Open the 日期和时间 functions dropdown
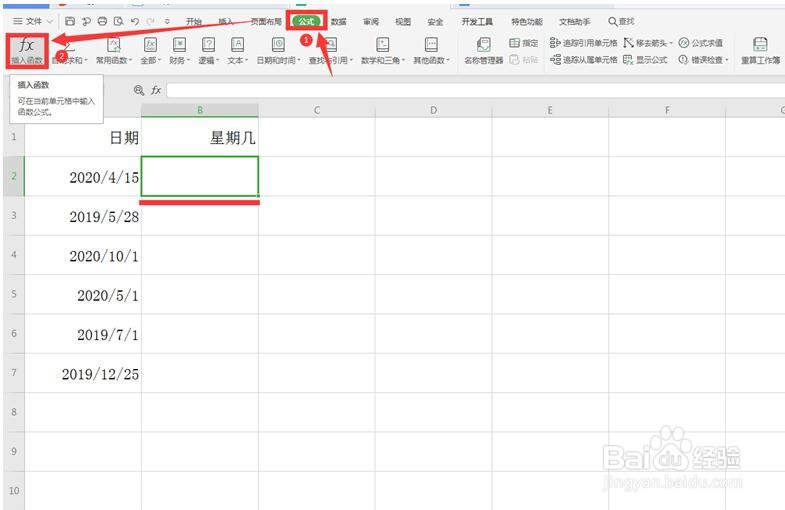Screen dimensions: 785x510 [x=278, y=51]
